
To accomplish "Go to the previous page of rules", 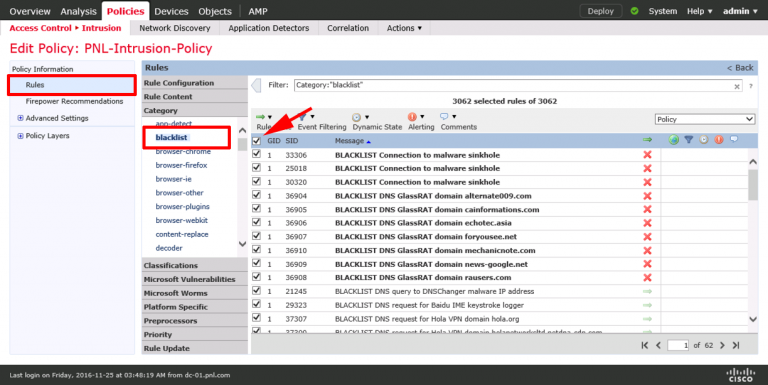I will tap(658, 345).
